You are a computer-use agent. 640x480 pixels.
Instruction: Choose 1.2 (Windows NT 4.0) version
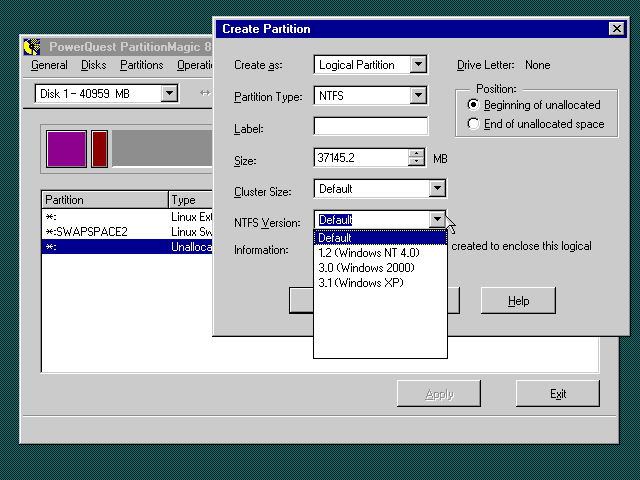(380, 253)
